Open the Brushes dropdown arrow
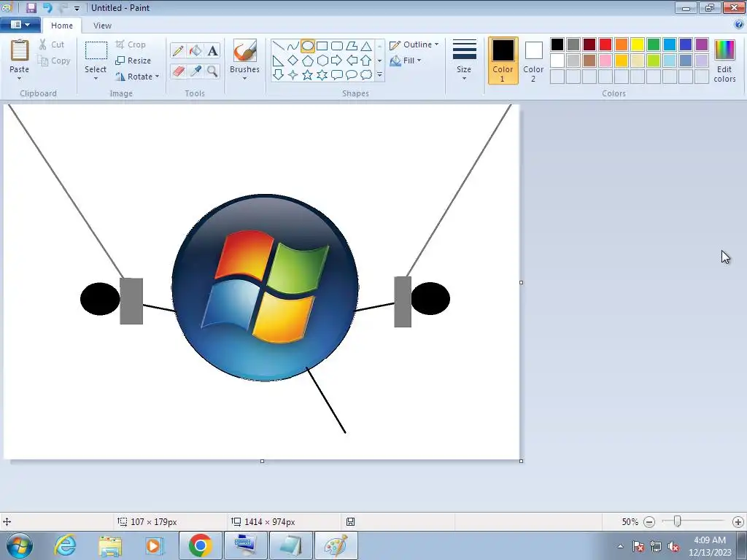 coord(244,78)
